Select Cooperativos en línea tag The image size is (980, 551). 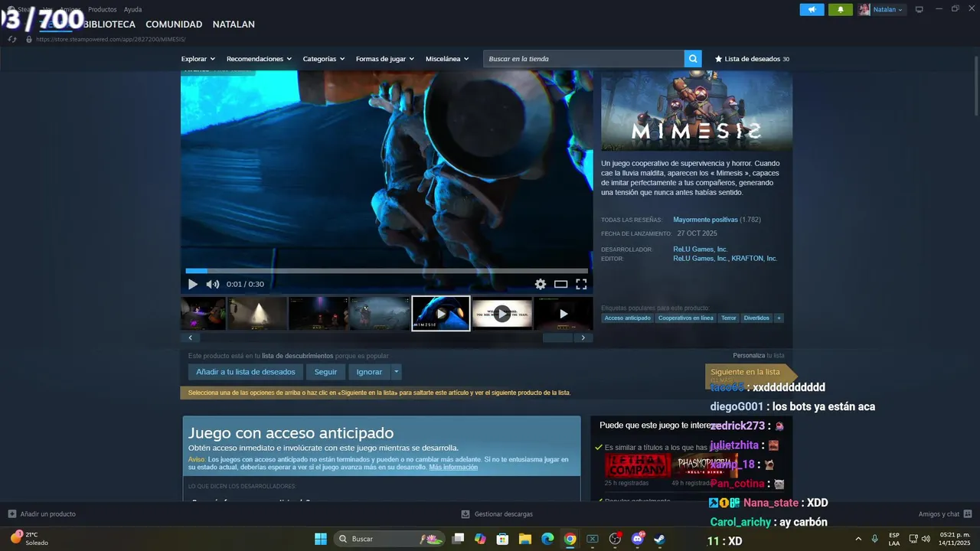685,318
